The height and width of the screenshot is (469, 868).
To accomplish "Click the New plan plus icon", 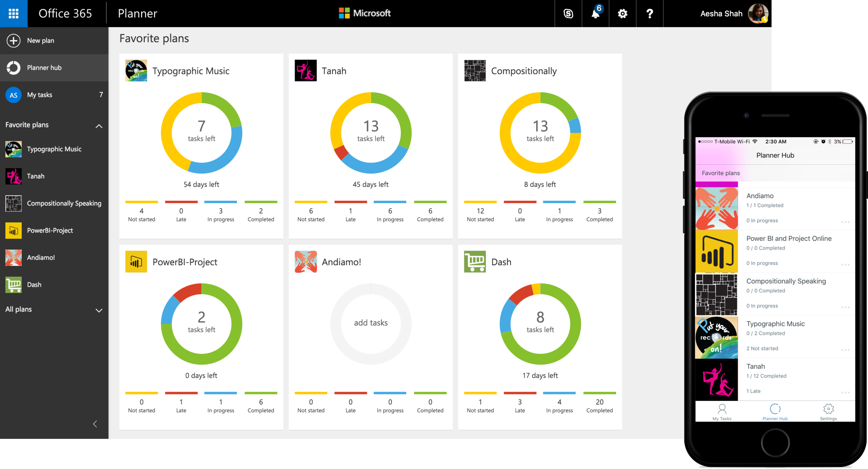I will 14,41.
